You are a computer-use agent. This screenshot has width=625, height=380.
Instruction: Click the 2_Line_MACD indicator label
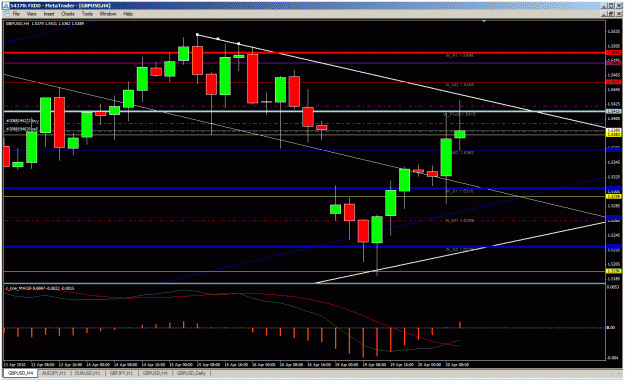click(x=39, y=288)
